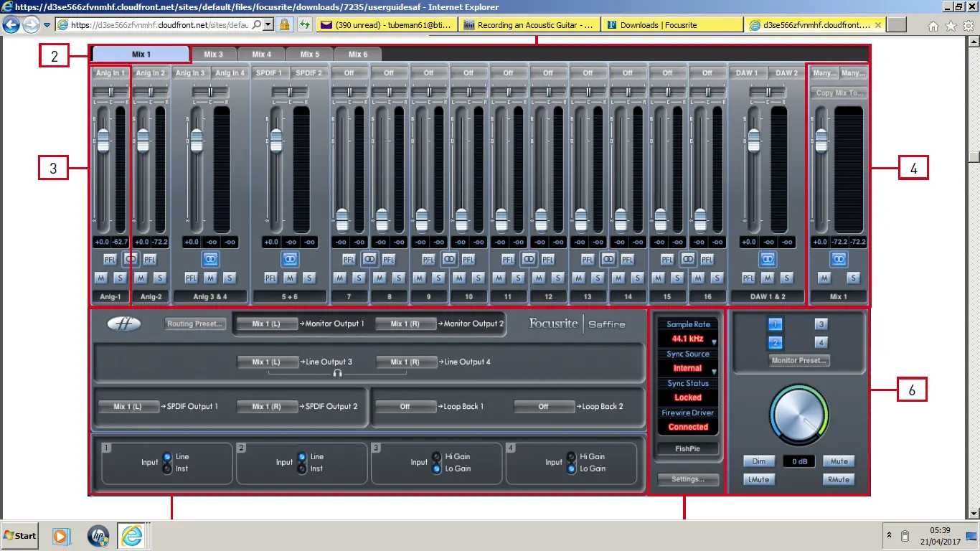Screen dimensions: 980x551
Task: Open source selector for Loop Back 1
Action: (405, 406)
